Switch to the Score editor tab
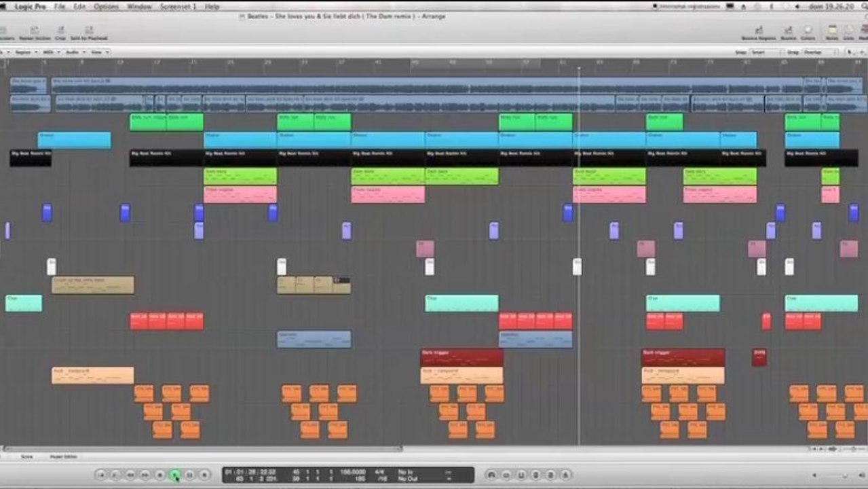868x489 pixels. tap(26, 456)
